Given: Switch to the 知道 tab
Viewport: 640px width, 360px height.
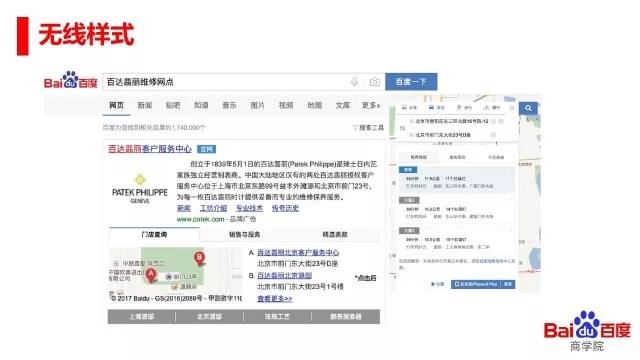Looking at the screenshot, I should pyautogui.click(x=201, y=105).
